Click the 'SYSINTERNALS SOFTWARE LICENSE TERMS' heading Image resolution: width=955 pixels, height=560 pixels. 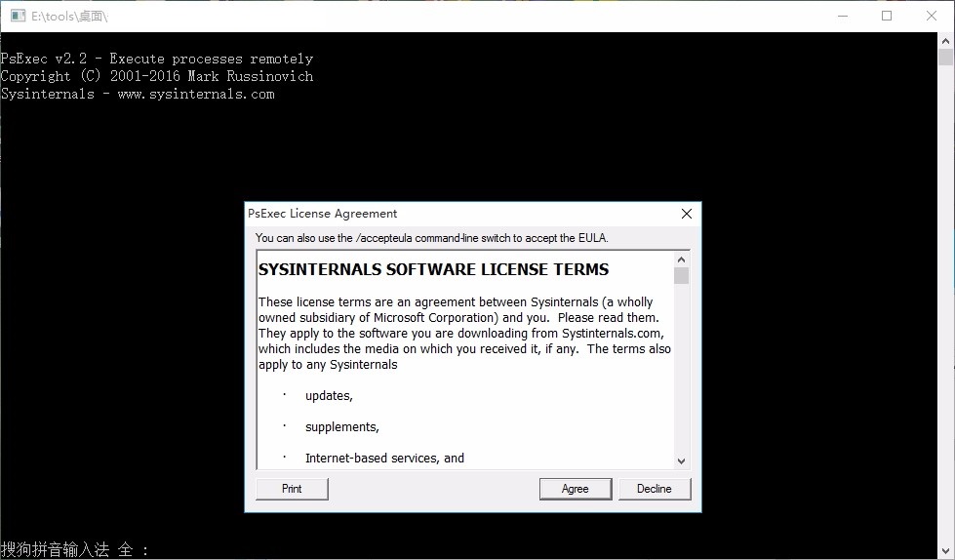click(434, 269)
